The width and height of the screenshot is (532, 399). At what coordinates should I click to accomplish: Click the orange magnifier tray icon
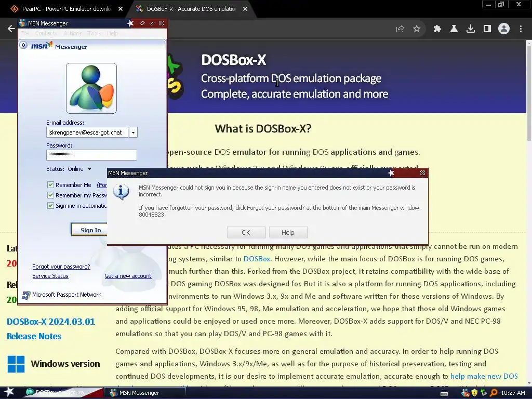pos(494,393)
